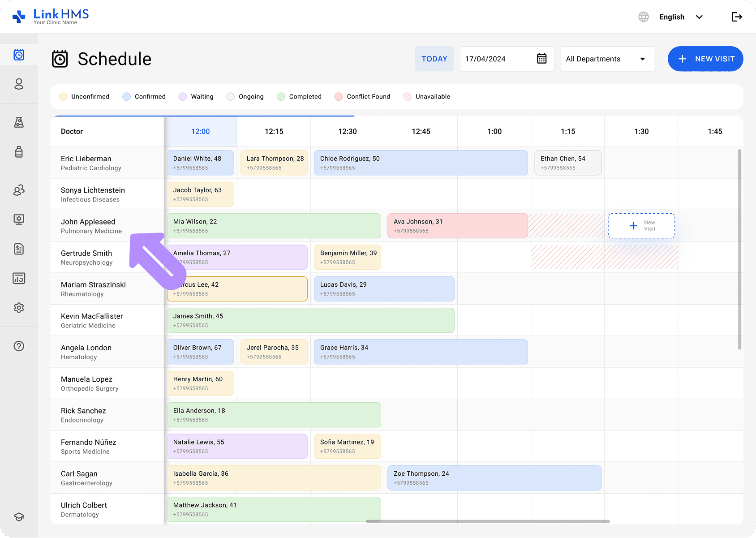Viewport: 756px width, 538px height.
Task: Switch to the 12:00 time column header
Action: [x=200, y=131]
